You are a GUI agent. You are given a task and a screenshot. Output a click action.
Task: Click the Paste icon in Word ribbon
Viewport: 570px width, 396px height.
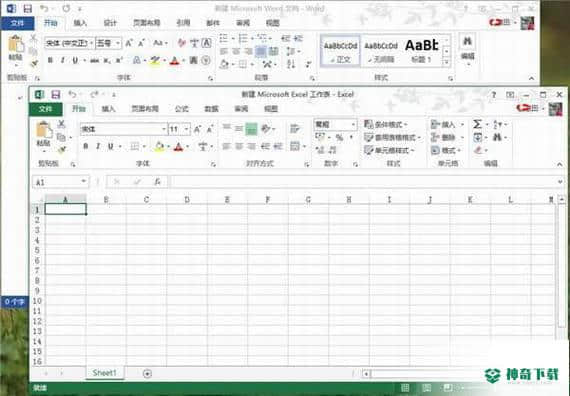point(16,44)
